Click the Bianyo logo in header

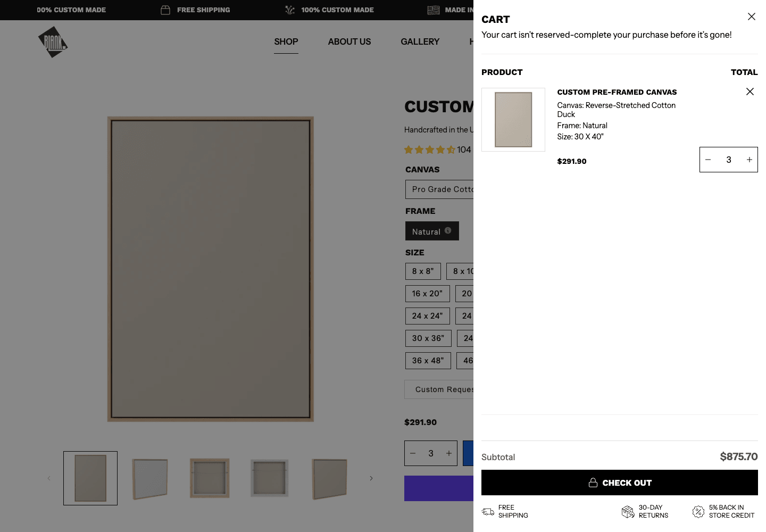click(x=53, y=42)
